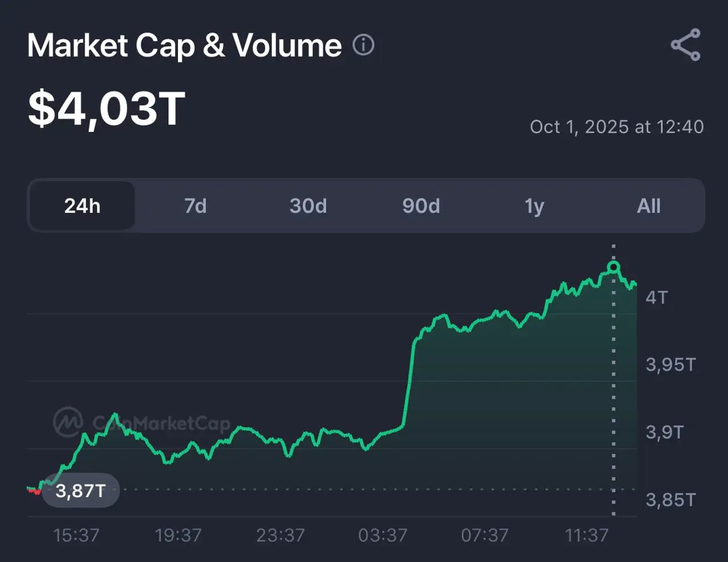Select the 90d time range tab
Viewport: 728px width, 562px height.
click(421, 206)
